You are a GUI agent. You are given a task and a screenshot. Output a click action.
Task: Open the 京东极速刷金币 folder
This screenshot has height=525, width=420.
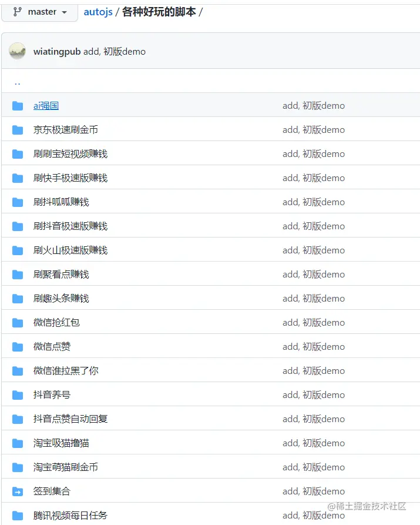pyautogui.click(x=66, y=130)
